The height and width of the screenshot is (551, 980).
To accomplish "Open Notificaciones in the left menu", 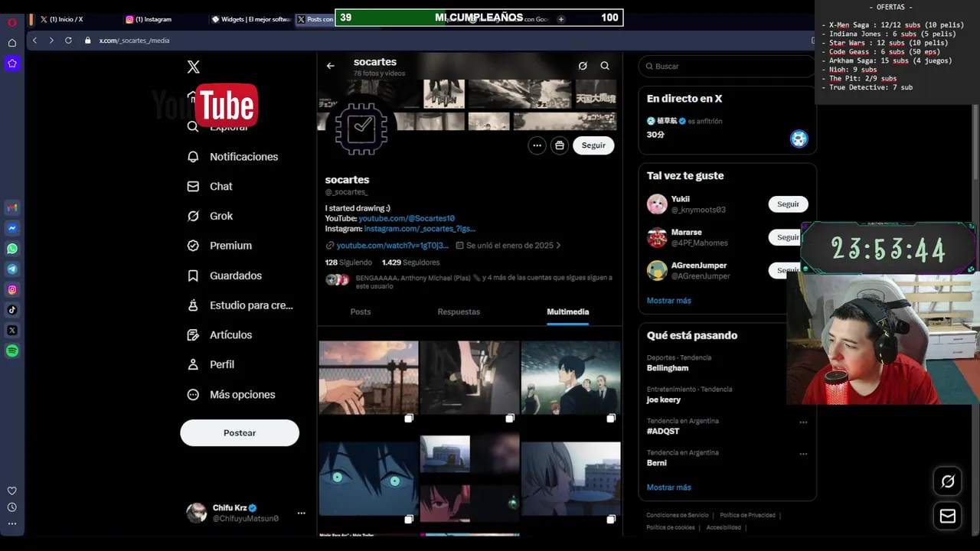I will tap(234, 157).
